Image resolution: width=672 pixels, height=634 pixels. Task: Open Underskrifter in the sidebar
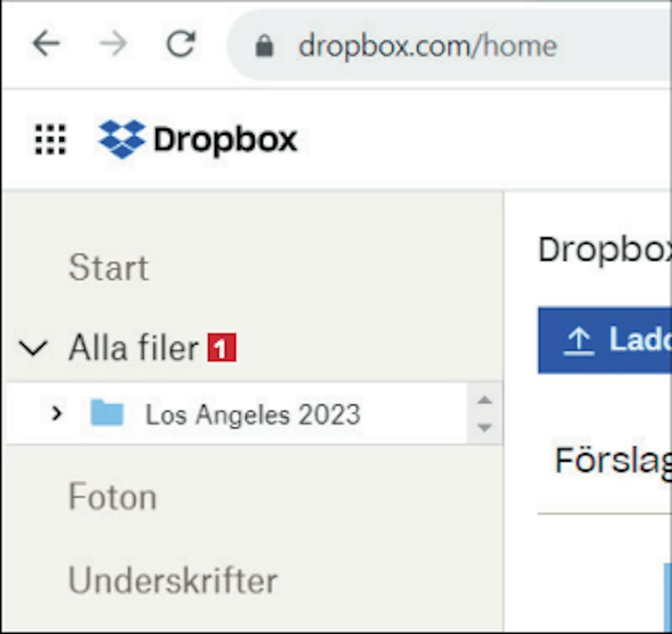click(x=173, y=580)
